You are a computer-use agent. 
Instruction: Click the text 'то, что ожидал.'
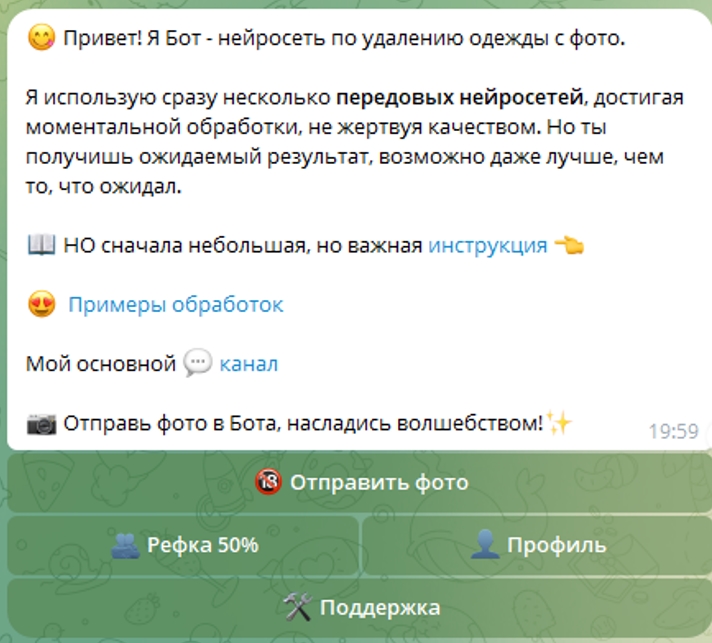point(104,187)
